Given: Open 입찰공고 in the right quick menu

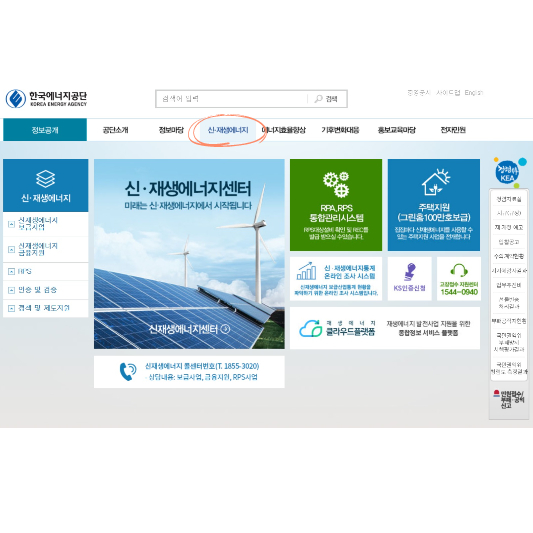Looking at the screenshot, I should 509,242.
